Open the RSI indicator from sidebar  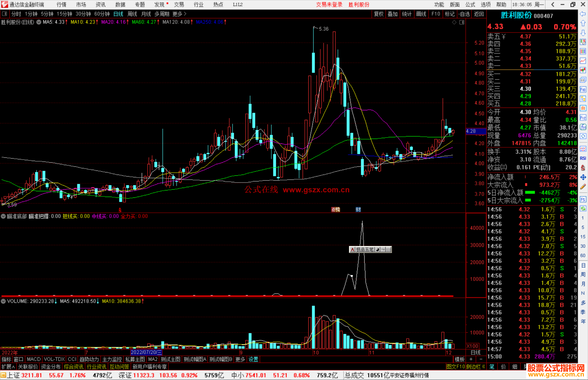click(x=583, y=158)
